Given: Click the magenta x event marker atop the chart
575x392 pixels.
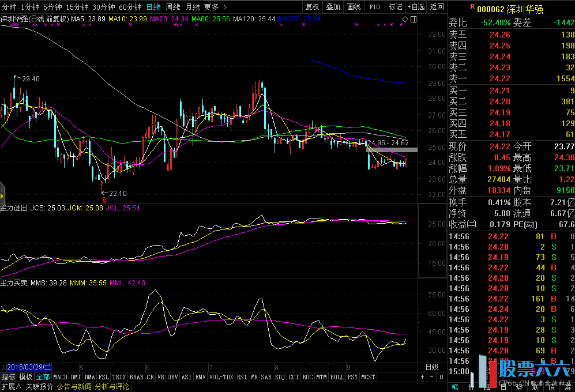Looking at the screenshot, I should point(356,25).
